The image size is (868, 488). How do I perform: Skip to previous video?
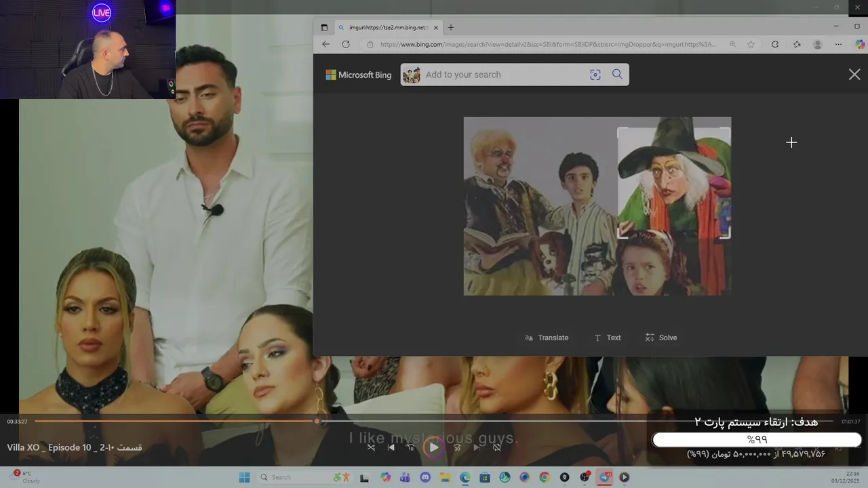point(391,447)
